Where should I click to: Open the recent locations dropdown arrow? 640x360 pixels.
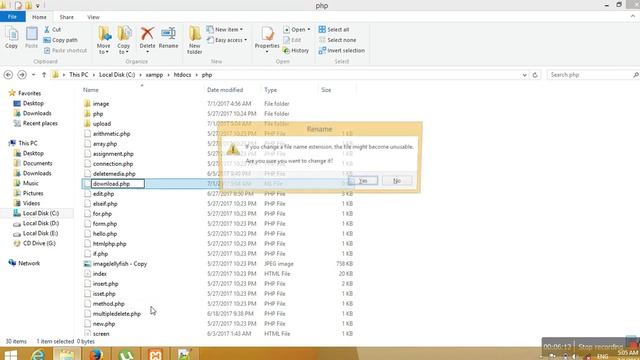pyautogui.click(x=33, y=75)
